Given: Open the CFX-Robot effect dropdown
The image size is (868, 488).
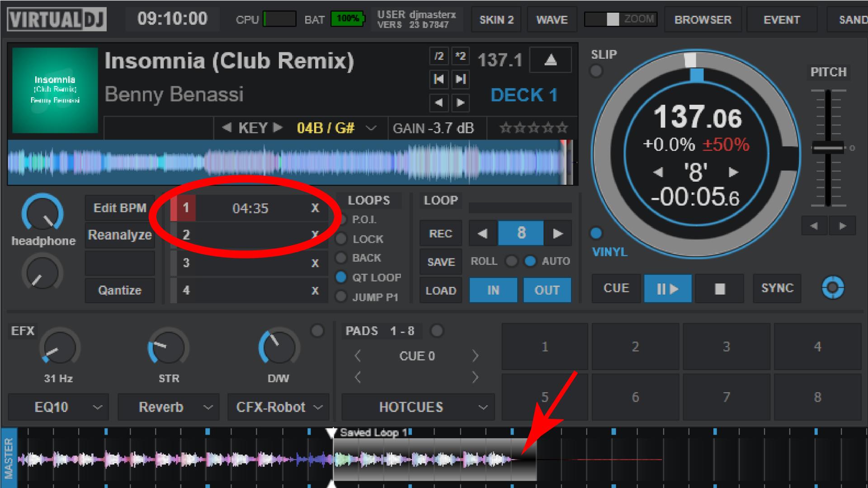Looking at the screenshot, I should point(278,407).
